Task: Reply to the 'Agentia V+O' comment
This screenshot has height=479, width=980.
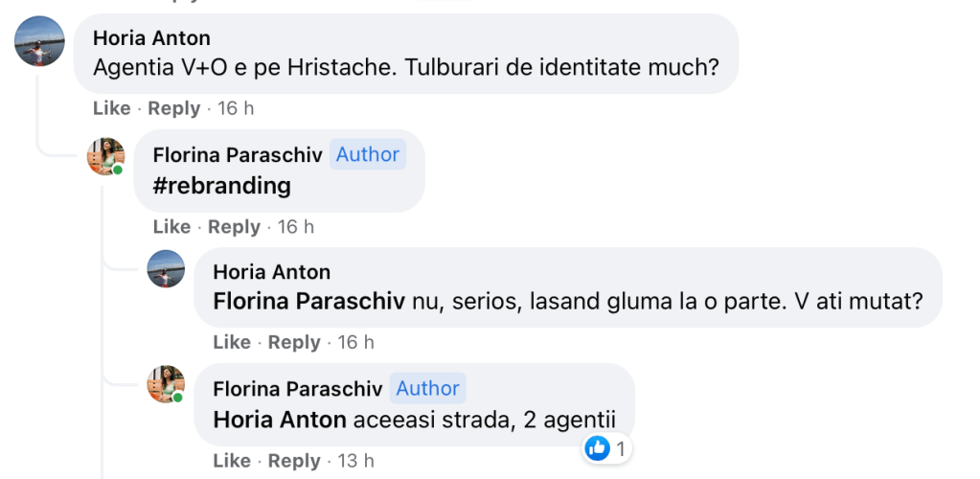Action: (x=174, y=108)
